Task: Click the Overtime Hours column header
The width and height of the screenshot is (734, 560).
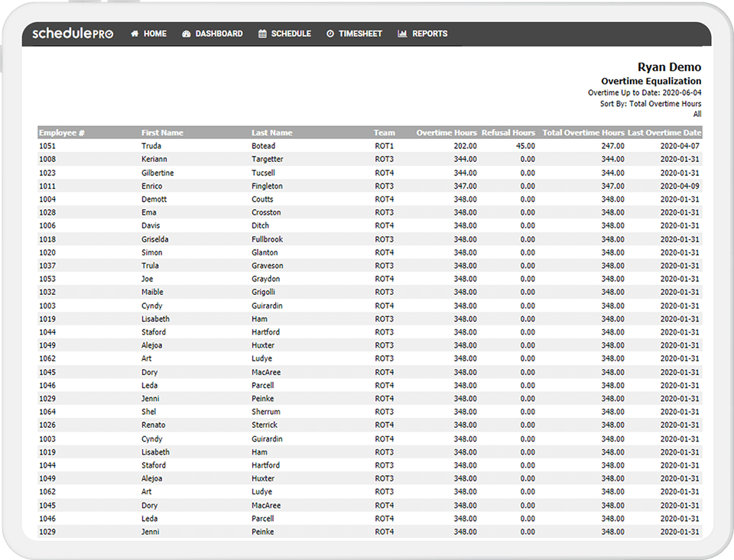Action: 447,132
